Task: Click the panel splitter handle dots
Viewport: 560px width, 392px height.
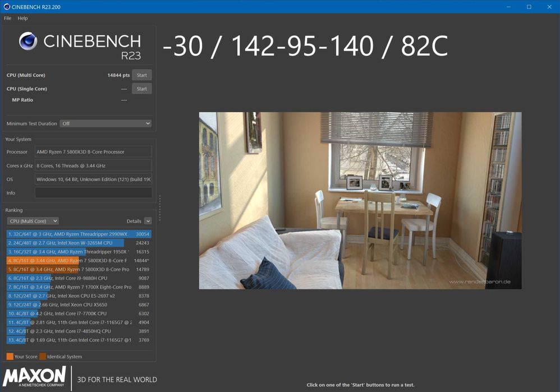Action: click(x=160, y=208)
